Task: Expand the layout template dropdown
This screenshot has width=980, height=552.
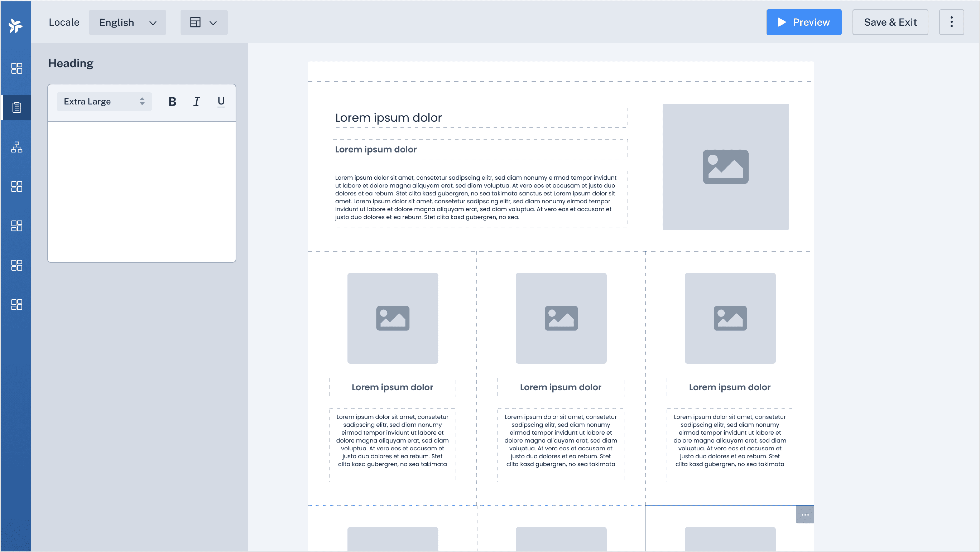Action: (x=204, y=22)
